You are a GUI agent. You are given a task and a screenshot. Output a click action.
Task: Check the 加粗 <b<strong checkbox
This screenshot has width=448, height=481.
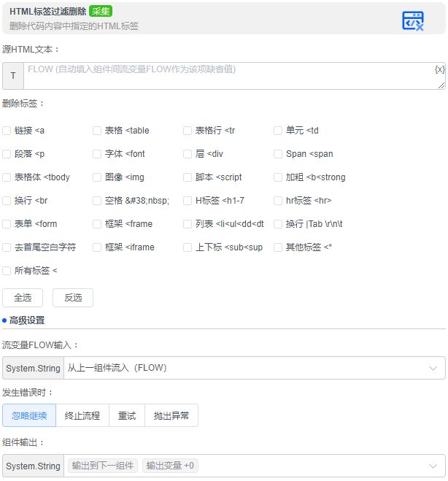[x=278, y=177]
